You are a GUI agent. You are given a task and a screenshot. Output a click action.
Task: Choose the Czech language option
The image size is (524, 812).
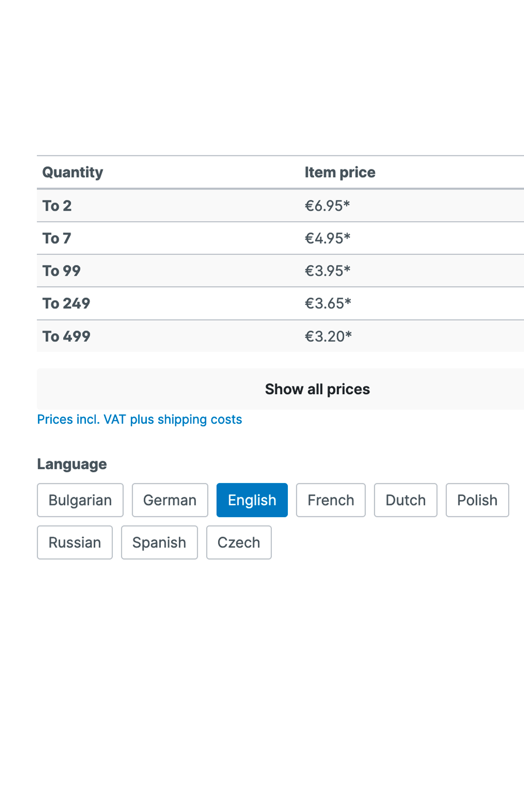coord(238,543)
